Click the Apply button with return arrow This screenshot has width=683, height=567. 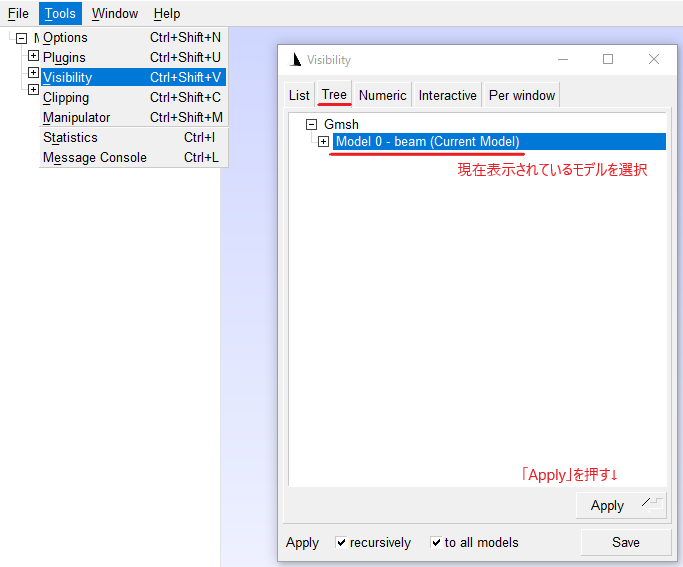tap(621, 506)
